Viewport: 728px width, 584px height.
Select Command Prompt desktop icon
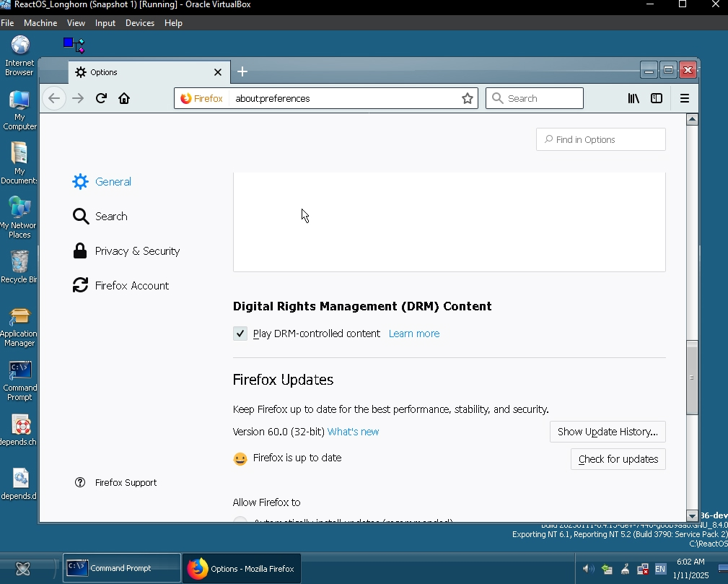pyautogui.click(x=19, y=381)
